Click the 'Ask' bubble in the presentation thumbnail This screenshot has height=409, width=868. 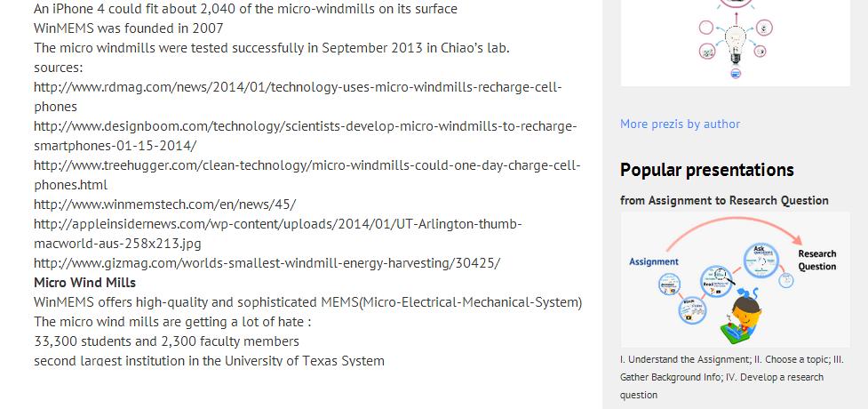[x=760, y=257]
